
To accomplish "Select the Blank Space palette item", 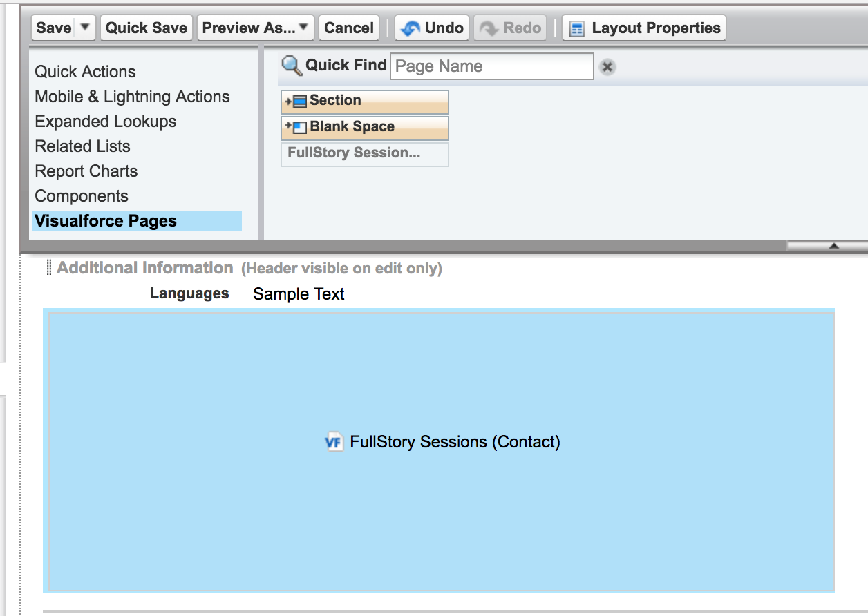I will click(365, 128).
